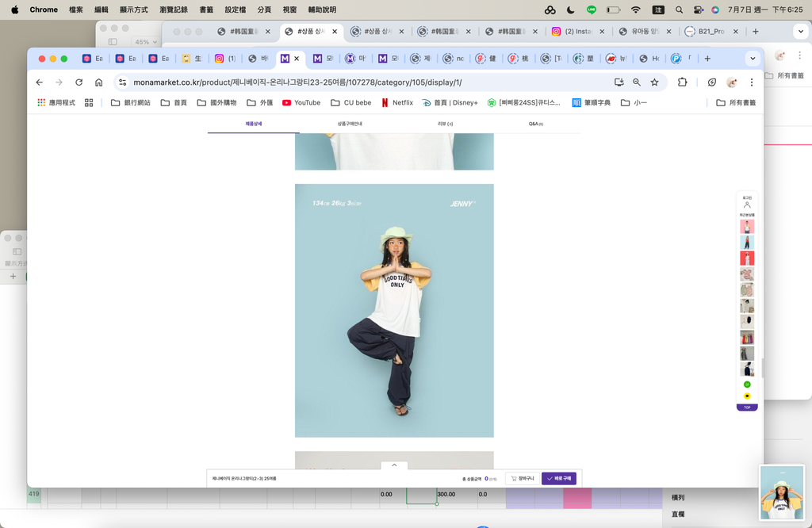Open the green chat icon in sidebar
The height and width of the screenshot is (528, 812).
pos(747,385)
